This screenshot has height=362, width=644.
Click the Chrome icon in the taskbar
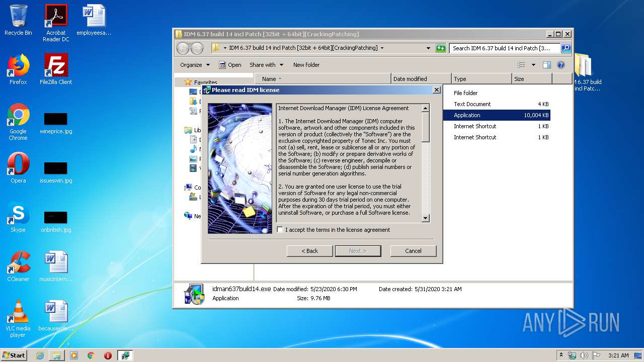click(x=91, y=355)
